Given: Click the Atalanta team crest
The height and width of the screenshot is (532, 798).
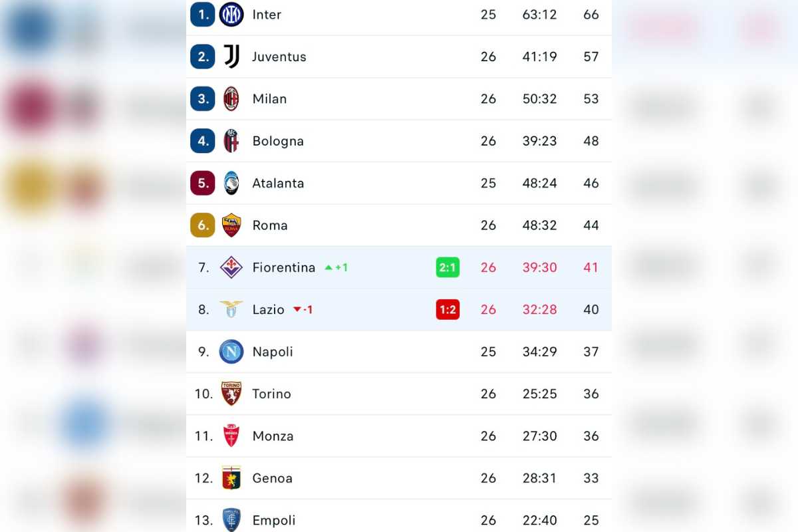Looking at the screenshot, I should coord(231,183).
